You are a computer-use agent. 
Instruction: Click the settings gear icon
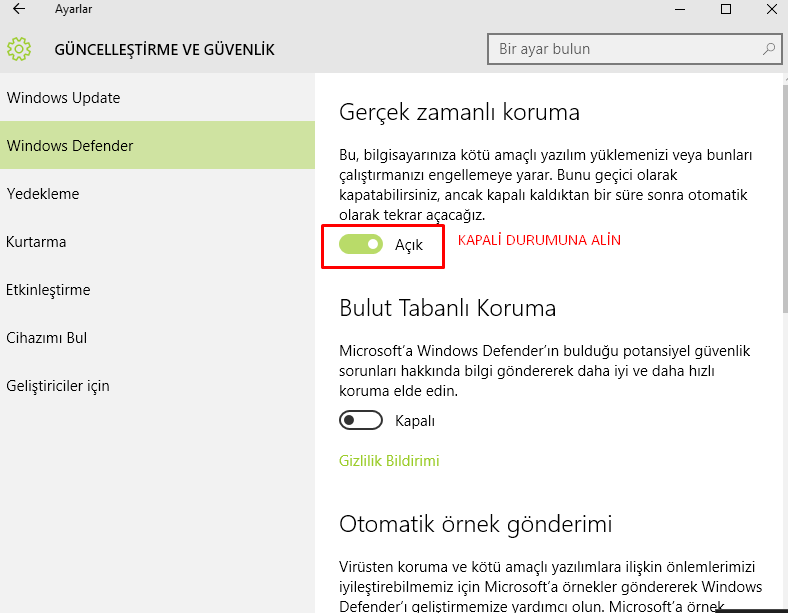point(19,49)
